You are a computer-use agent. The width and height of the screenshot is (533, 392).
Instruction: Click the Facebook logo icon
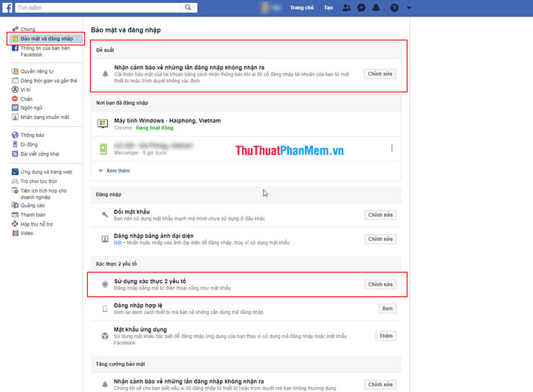(x=7, y=7)
